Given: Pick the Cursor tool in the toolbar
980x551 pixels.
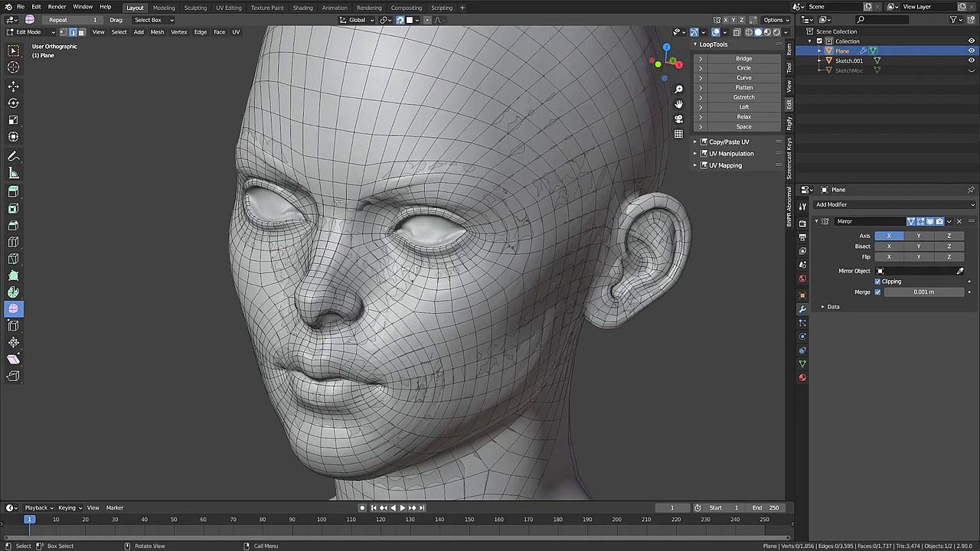Looking at the screenshot, I should (13, 67).
